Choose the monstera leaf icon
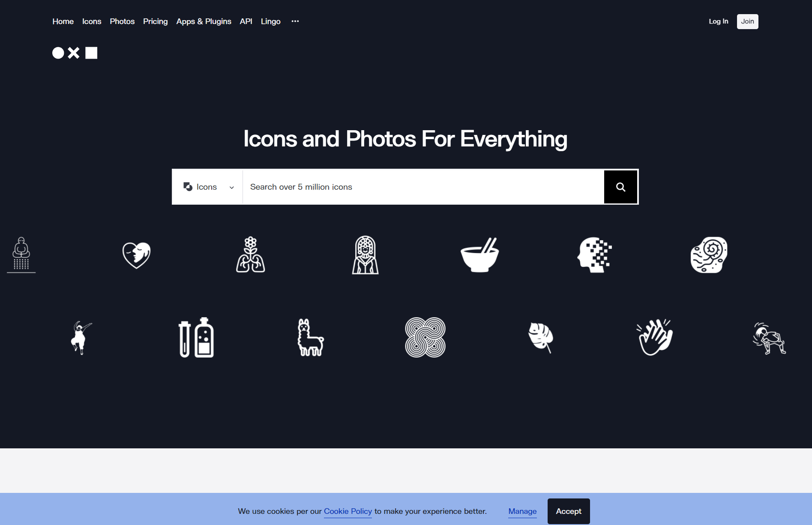Screen dimensions: 812x525 tap(541, 337)
